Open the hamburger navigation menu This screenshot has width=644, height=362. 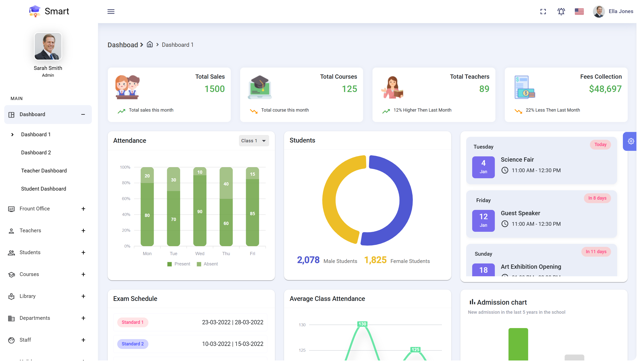111,12
